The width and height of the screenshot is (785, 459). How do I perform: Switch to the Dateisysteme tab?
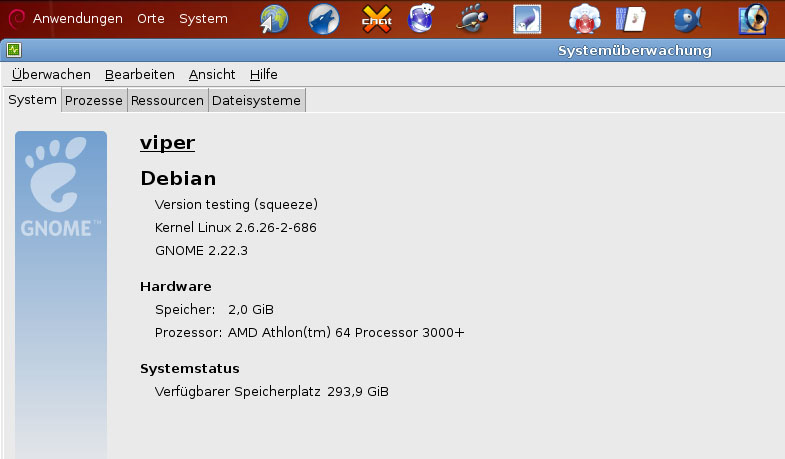(255, 100)
